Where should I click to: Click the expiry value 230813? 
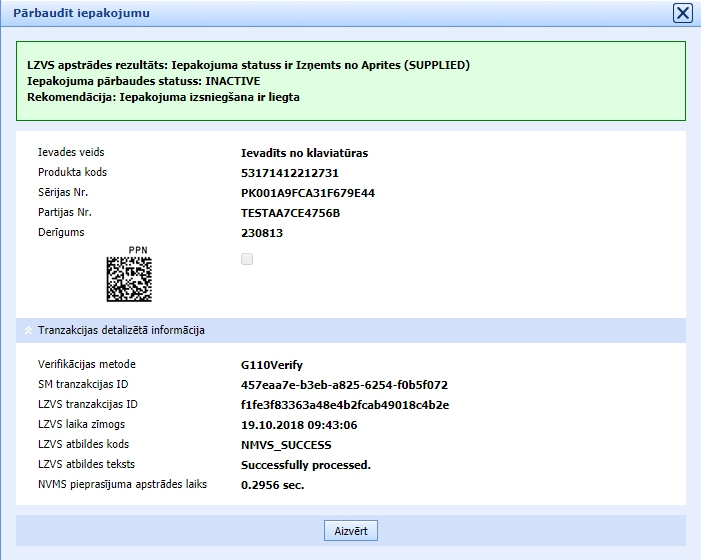(262, 233)
